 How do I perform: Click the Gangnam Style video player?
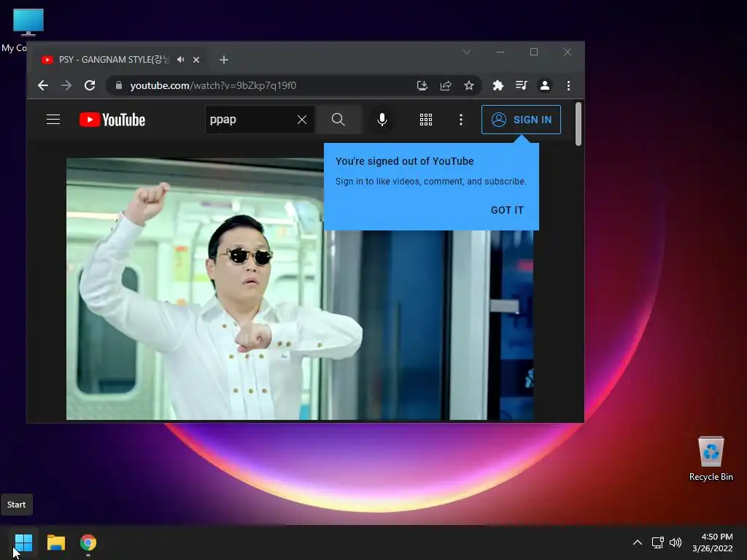(x=300, y=289)
